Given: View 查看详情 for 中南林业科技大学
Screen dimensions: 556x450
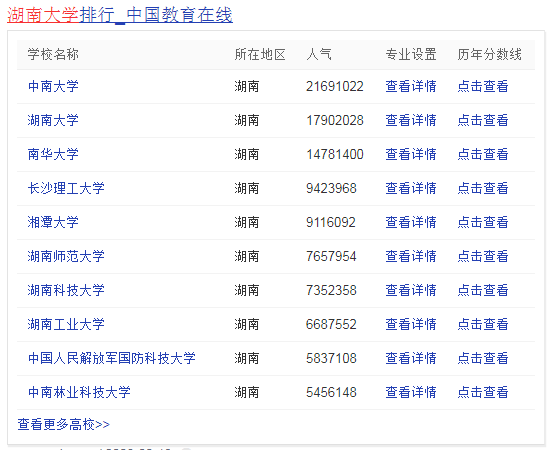Looking at the screenshot, I should tap(411, 393).
